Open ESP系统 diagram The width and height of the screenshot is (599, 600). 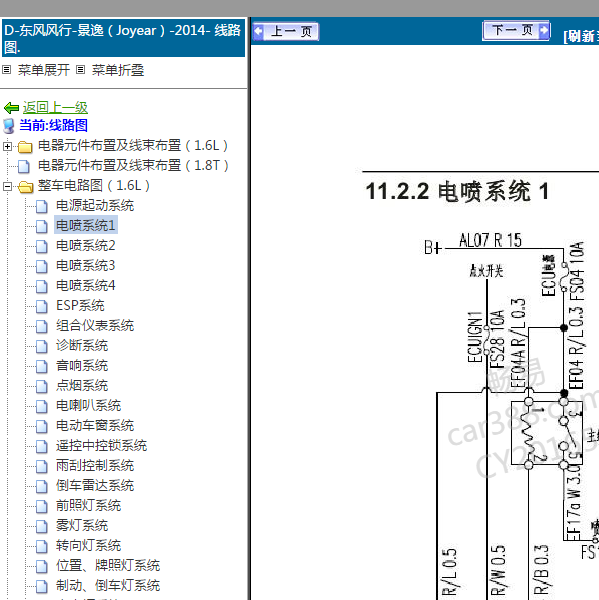(x=80, y=306)
